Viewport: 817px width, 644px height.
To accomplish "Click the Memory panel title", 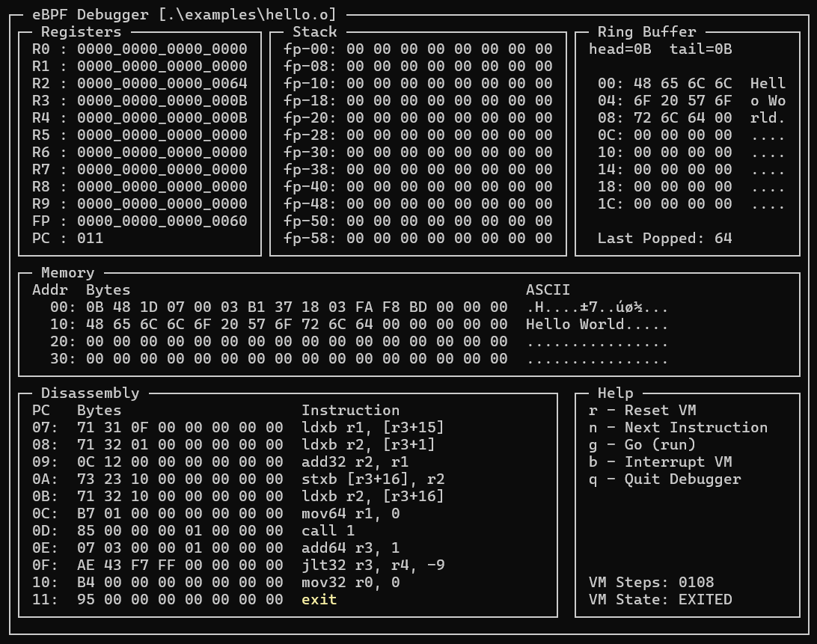I will click(x=67, y=272).
